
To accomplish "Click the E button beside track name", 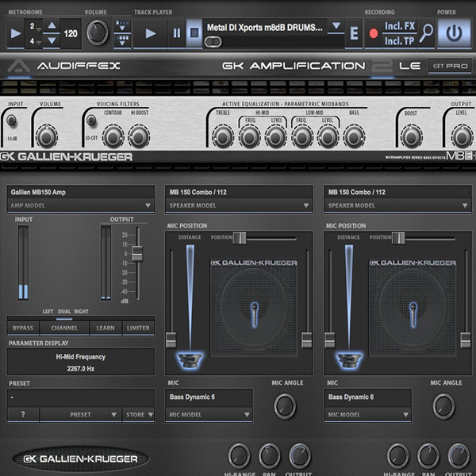I will pos(354,34).
